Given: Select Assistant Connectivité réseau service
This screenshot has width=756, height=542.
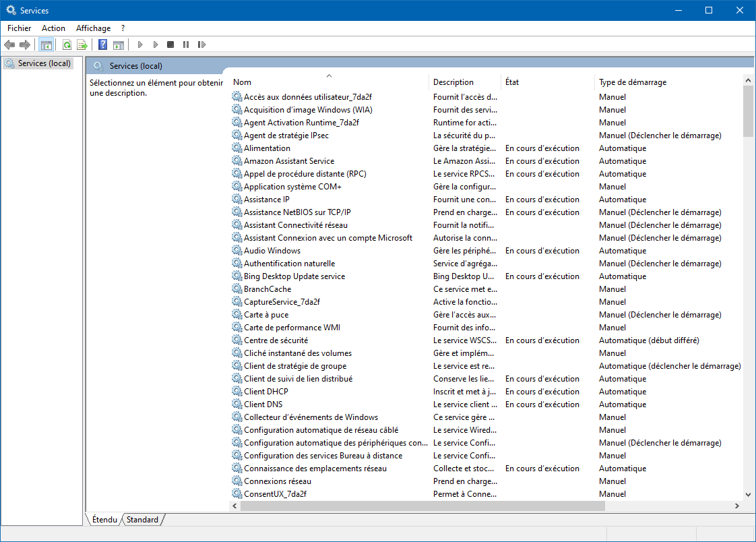Looking at the screenshot, I should pos(296,224).
